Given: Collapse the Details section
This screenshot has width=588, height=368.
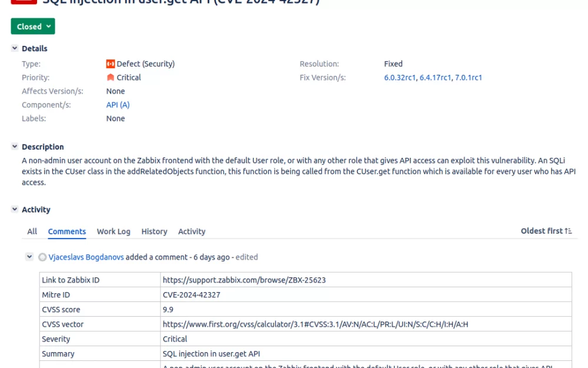Looking at the screenshot, I should 15,48.
